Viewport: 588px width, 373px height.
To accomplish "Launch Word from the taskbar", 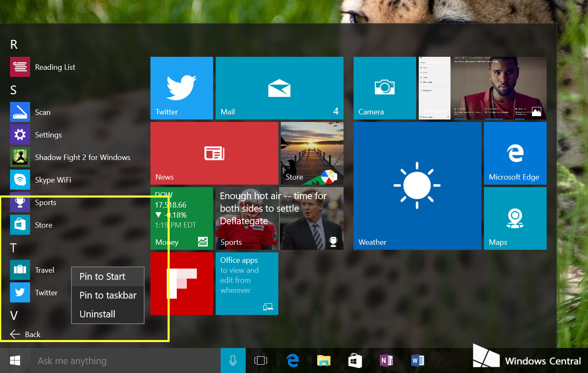I will (418, 360).
